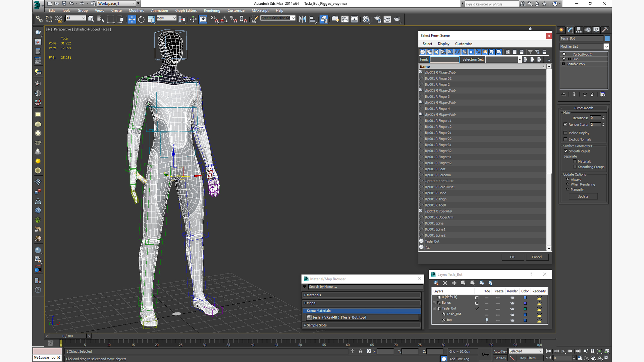Open the Create command panel star tab
Image resolution: width=644 pixels, height=362 pixels.
pyautogui.click(x=561, y=30)
